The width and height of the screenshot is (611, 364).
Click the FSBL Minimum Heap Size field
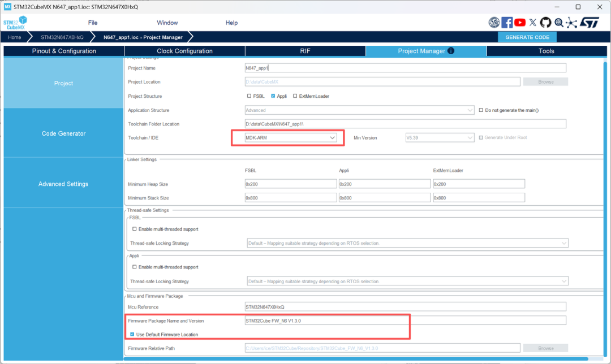291,184
